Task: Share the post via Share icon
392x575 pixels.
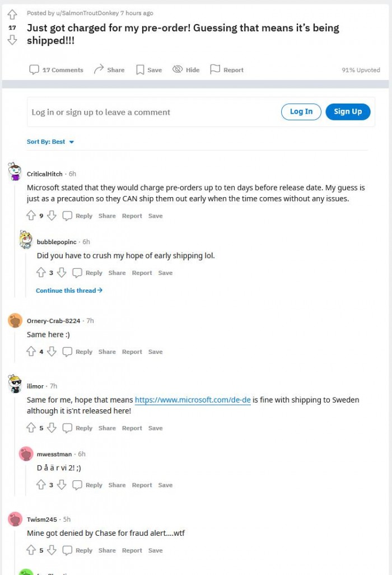Action: tap(109, 70)
